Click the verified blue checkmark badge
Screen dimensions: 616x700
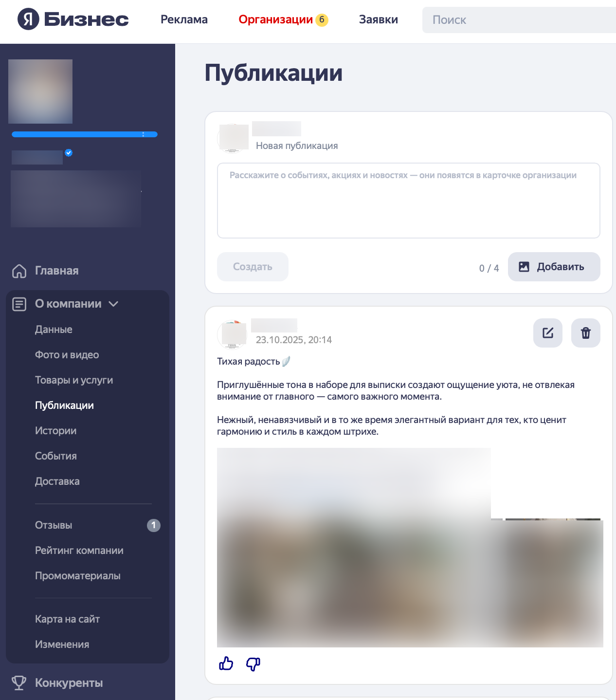click(x=69, y=153)
